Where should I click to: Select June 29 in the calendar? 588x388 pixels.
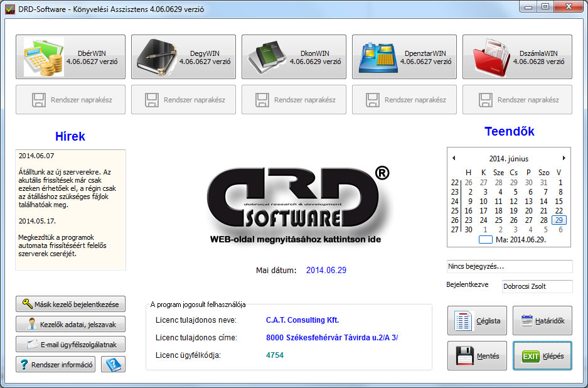pos(559,220)
